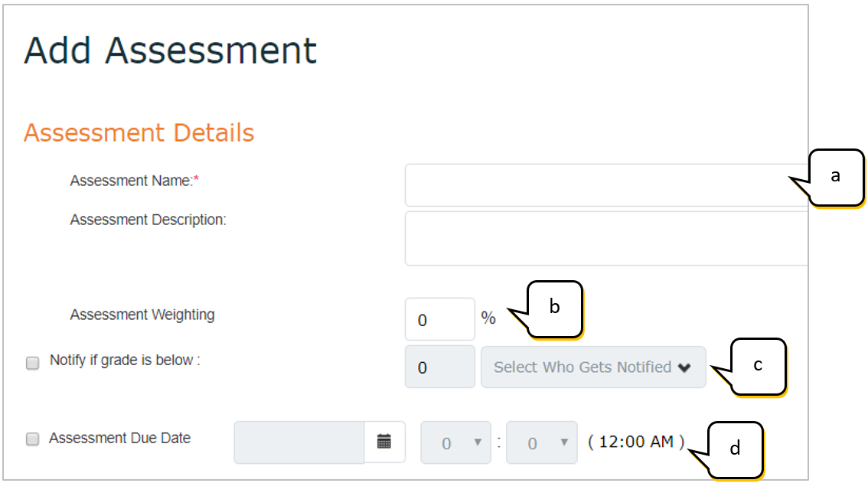Expand the Select Who Gets Notified dropdown
Image resolution: width=868 pixels, height=483 pixels.
click(592, 368)
